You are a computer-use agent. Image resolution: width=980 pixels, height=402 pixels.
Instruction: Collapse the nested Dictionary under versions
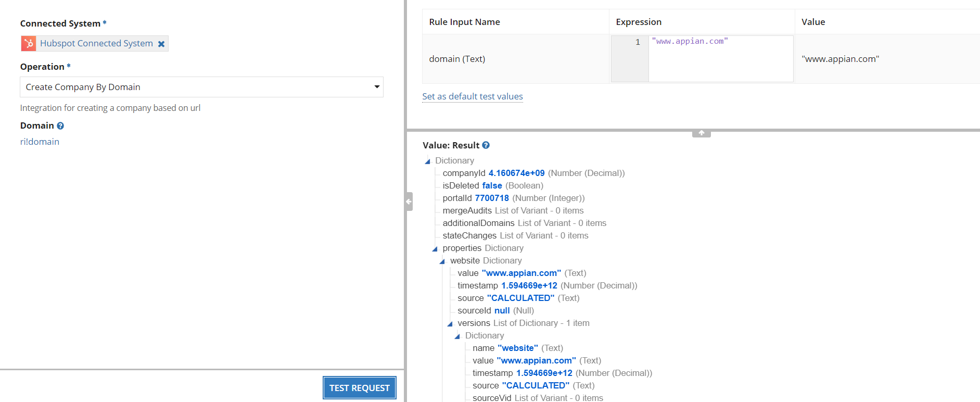pos(457,336)
